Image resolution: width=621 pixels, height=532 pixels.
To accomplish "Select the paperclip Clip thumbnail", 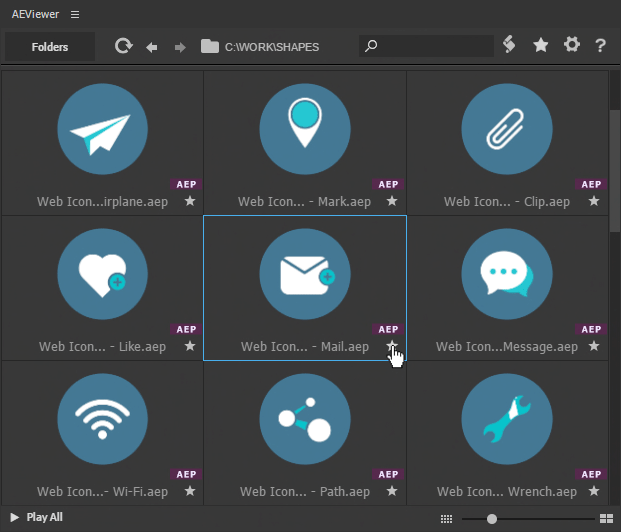I will coord(507,129).
